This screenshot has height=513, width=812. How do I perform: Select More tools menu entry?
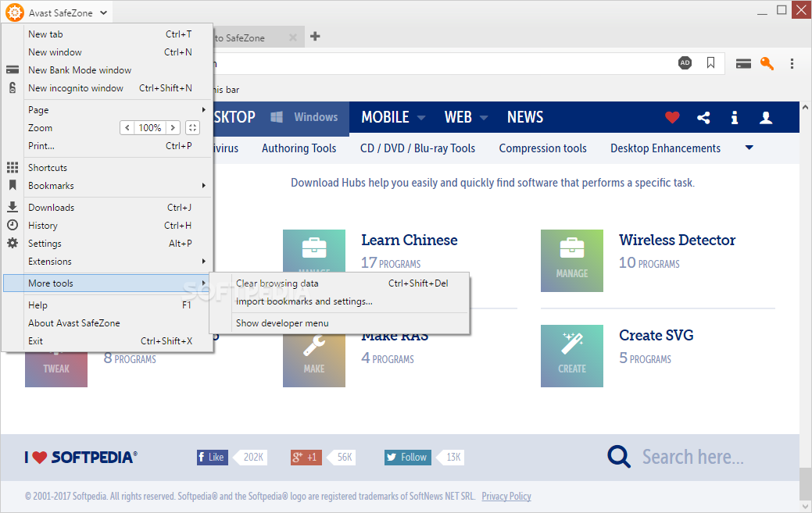107,283
